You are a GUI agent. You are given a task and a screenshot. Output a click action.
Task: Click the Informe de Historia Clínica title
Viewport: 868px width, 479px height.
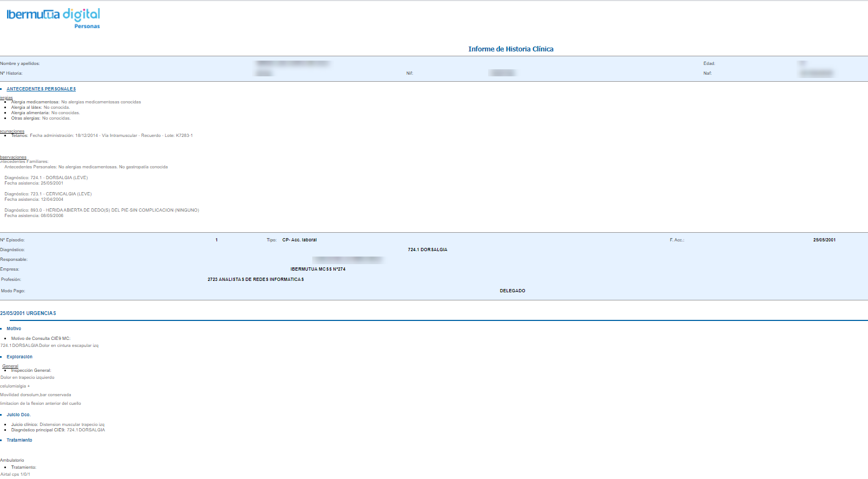[x=510, y=49]
